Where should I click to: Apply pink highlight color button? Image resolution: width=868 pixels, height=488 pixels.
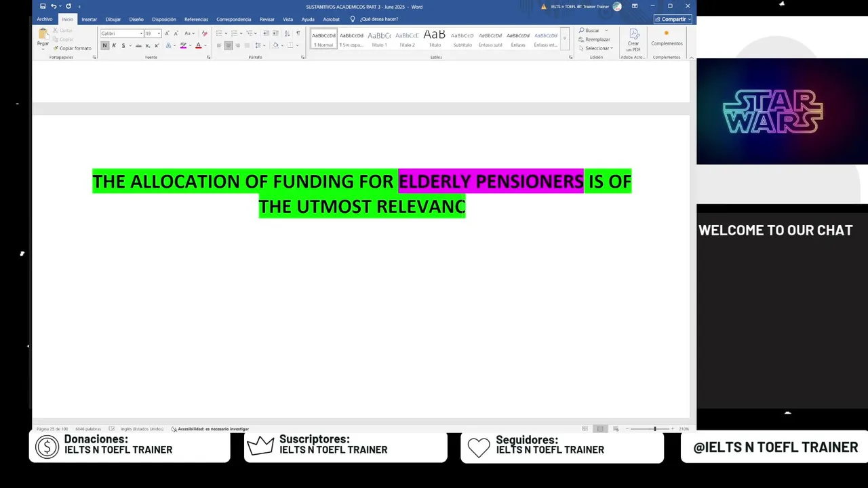click(183, 45)
